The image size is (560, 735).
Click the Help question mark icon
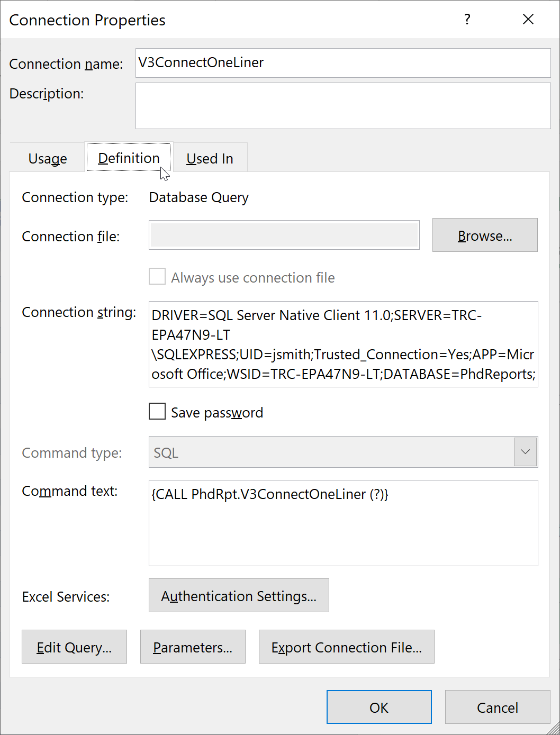click(467, 19)
